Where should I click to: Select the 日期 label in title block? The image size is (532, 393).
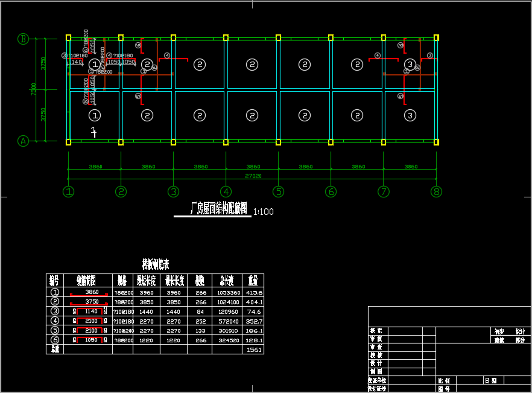[490, 381]
